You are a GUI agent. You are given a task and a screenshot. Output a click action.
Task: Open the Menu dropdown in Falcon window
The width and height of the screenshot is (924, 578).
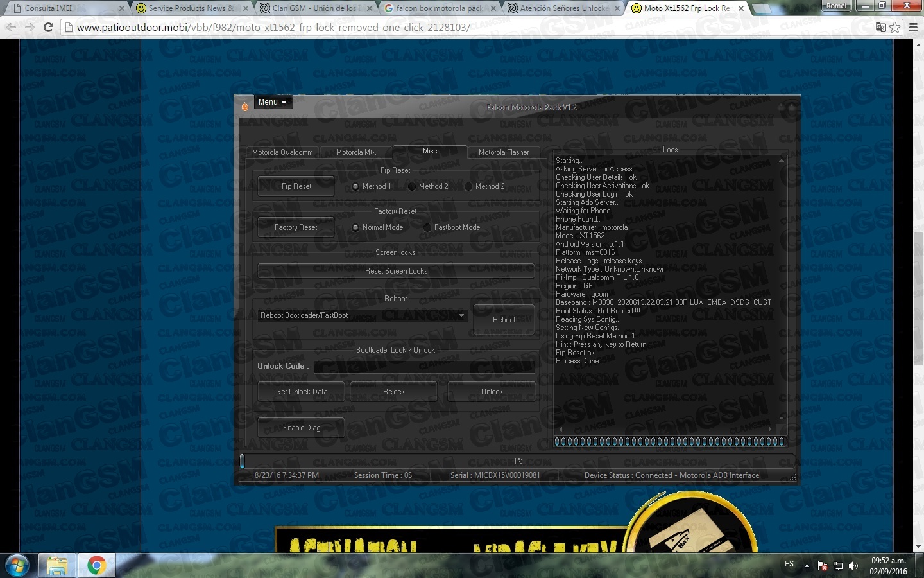click(272, 102)
